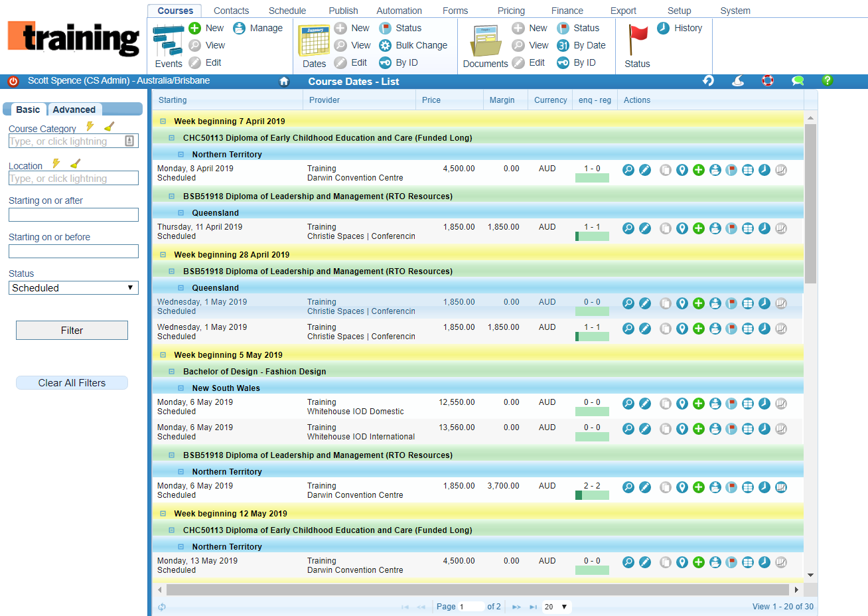The height and width of the screenshot is (616, 868).
Task: Open the rows-per-page dropdown showing 20
Action: [556, 607]
